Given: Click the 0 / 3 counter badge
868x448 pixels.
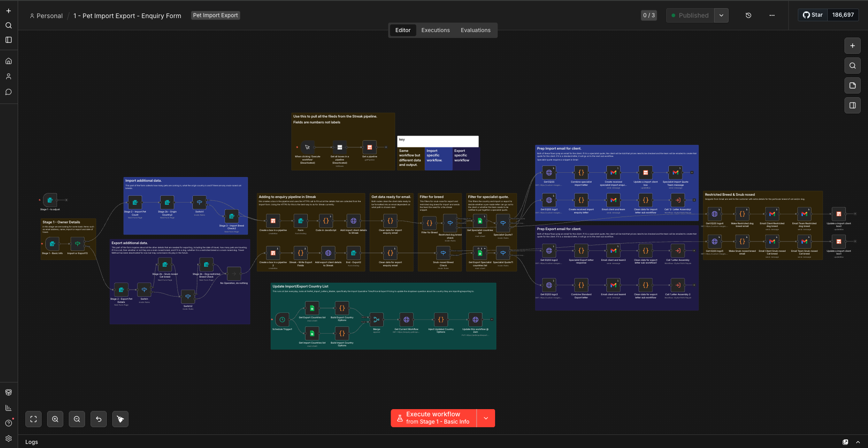Looking at the screenshot, I should [x=649, y=15].
